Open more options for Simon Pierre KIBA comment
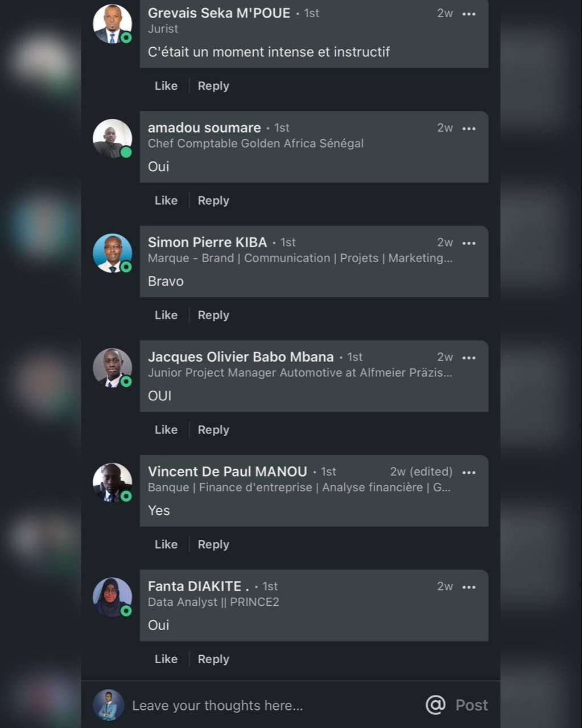The width and height of the screenshot is (582, 728). [x=469, y=243]
